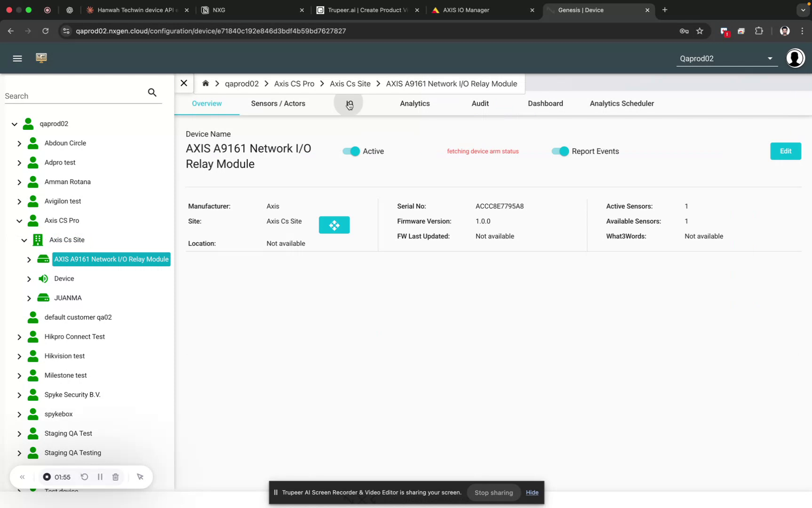Switch to the Analytics tab
Viewport: 812px width, 508px height.
click(414, 103)
